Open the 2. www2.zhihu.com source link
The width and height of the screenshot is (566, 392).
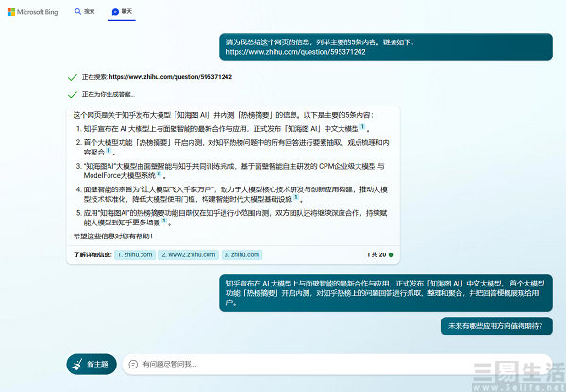(188, 254)
